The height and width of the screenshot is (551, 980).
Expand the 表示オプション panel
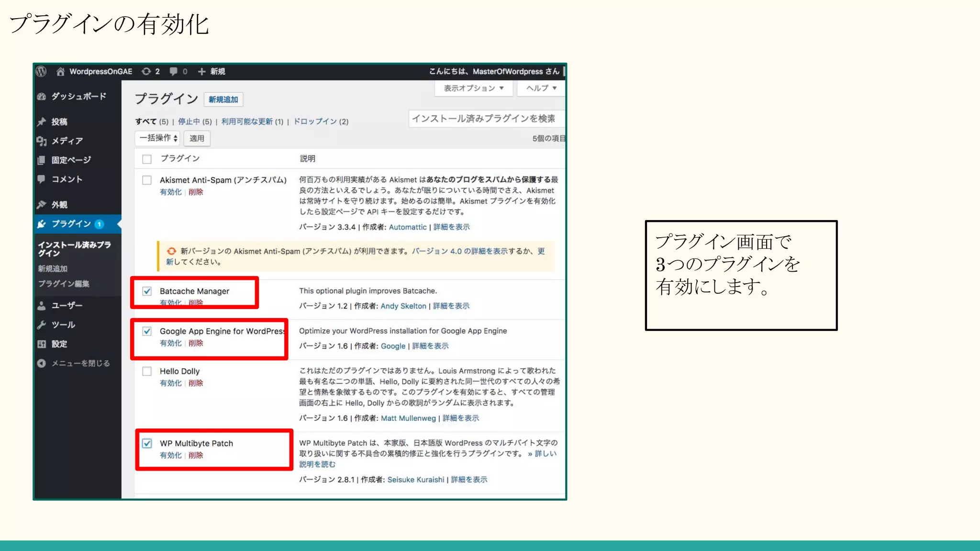(474, 88)
